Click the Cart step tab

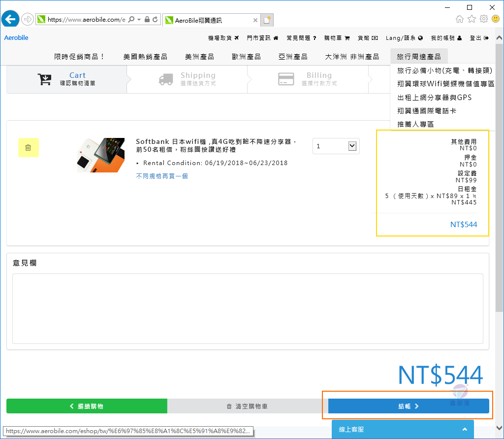click(x=66, y=79)
